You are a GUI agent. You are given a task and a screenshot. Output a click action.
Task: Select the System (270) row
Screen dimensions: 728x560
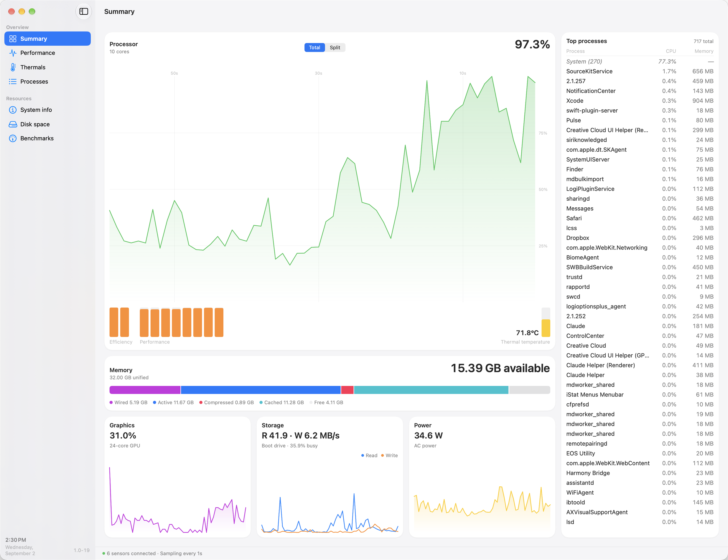pyautogui.click(x=640, y=61)
